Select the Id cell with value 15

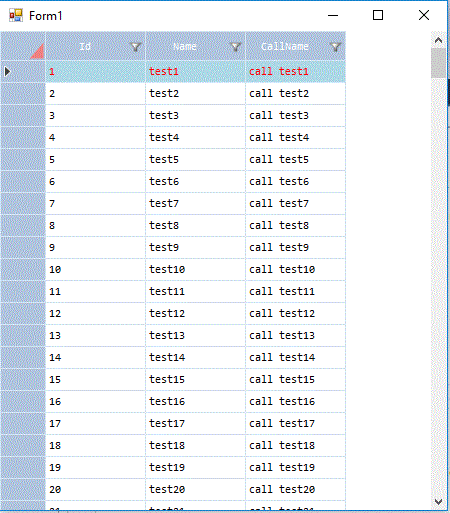[95, 379]
